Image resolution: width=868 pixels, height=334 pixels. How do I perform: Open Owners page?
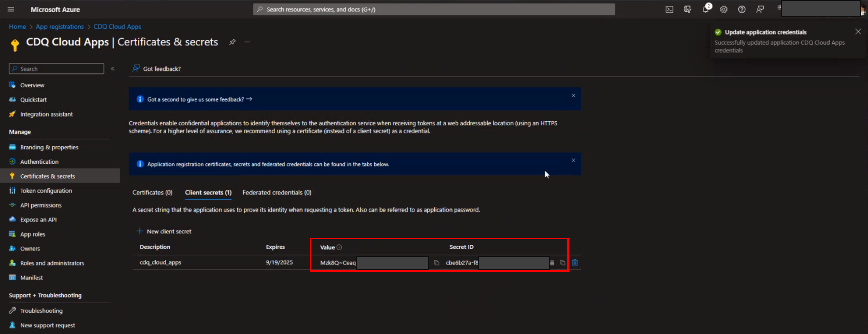point(30,249)
